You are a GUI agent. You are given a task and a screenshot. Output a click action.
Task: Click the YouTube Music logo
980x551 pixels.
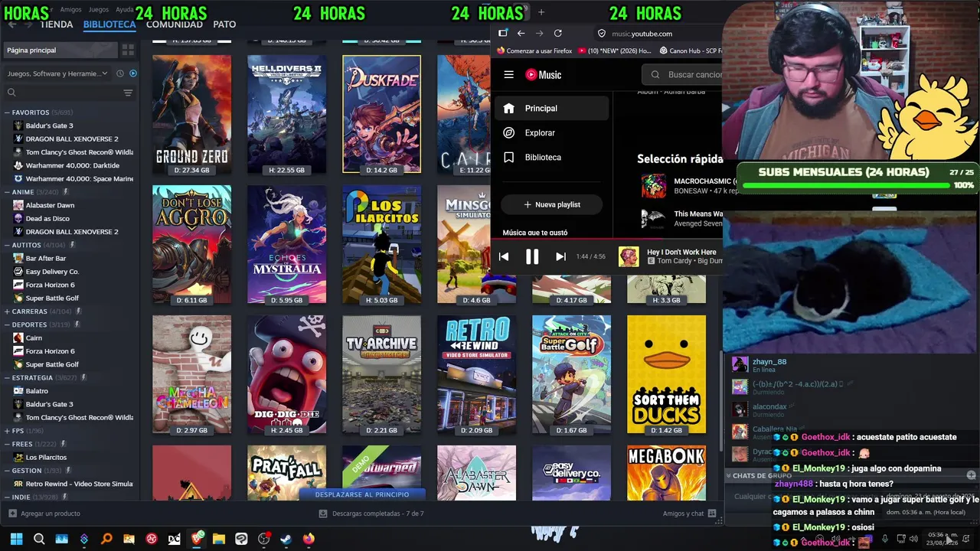coord(544,75)
